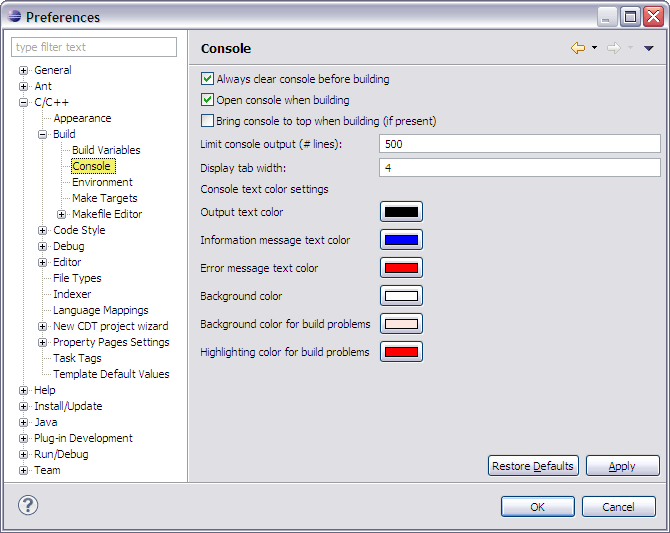
Task: Expand the Install/Update node
Action: click(24, 406)
